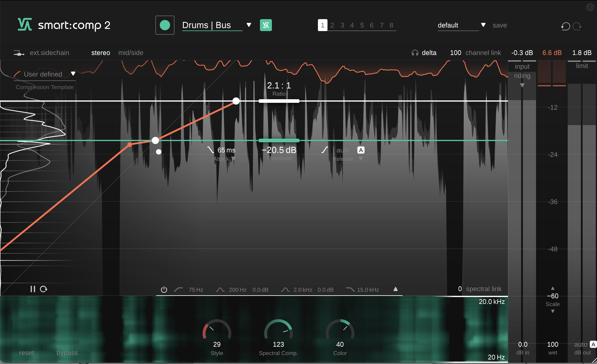
Task: Click the teal sonible profile icon
Action: click(266, 25)
